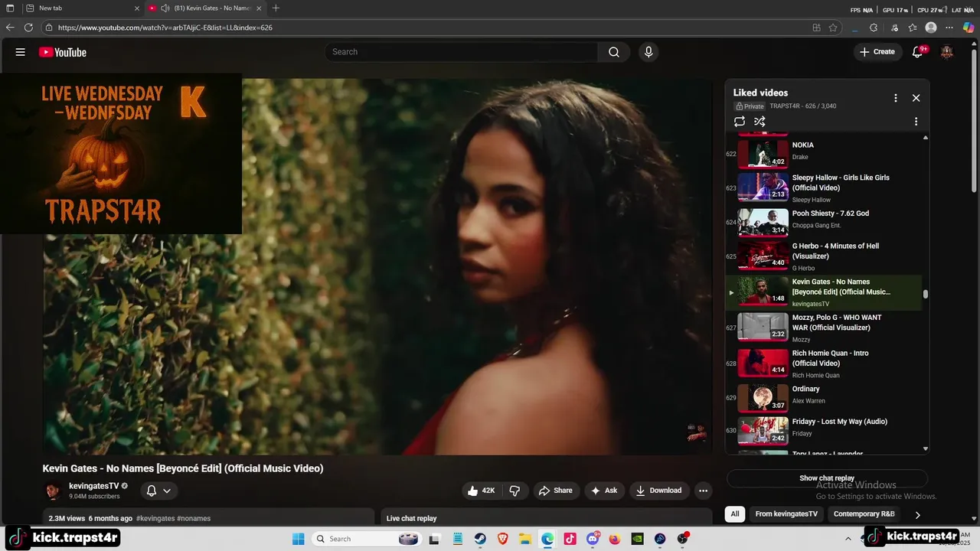
Task: Add page to favorites star
Action: tap(833, 28)
